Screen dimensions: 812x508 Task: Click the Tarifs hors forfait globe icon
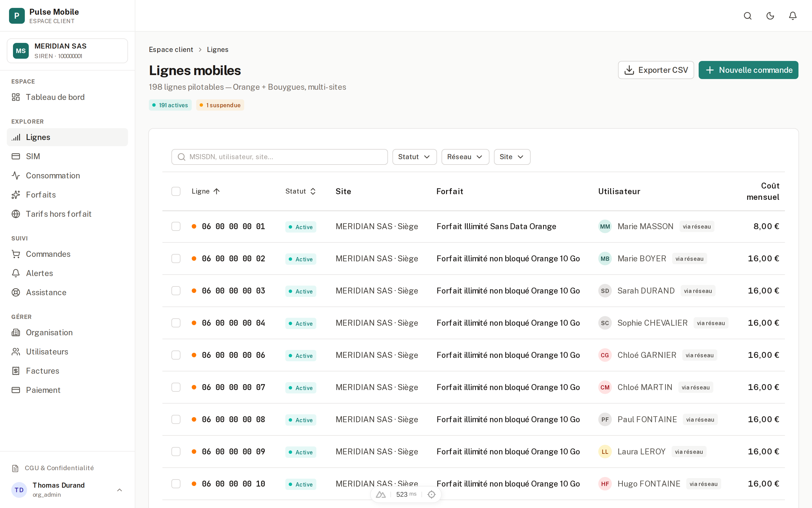click(x=16, y=214)
